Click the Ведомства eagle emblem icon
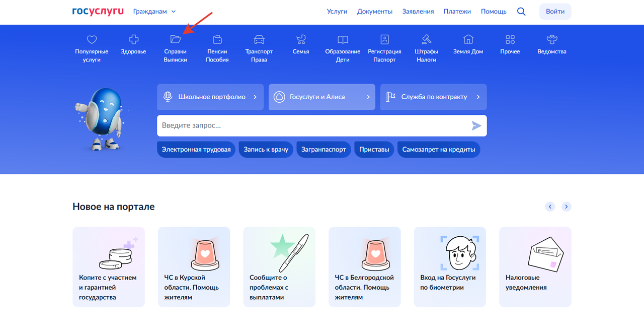 pyautogui.click(x=552, y=39)
